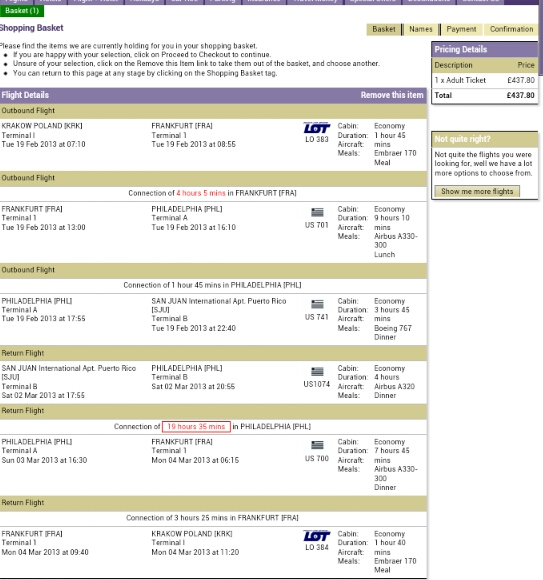Click 'Sun 03 Mar 2013 at 16:30' departure time
This screenshot has width=543, height=580.
click(44, 460)
